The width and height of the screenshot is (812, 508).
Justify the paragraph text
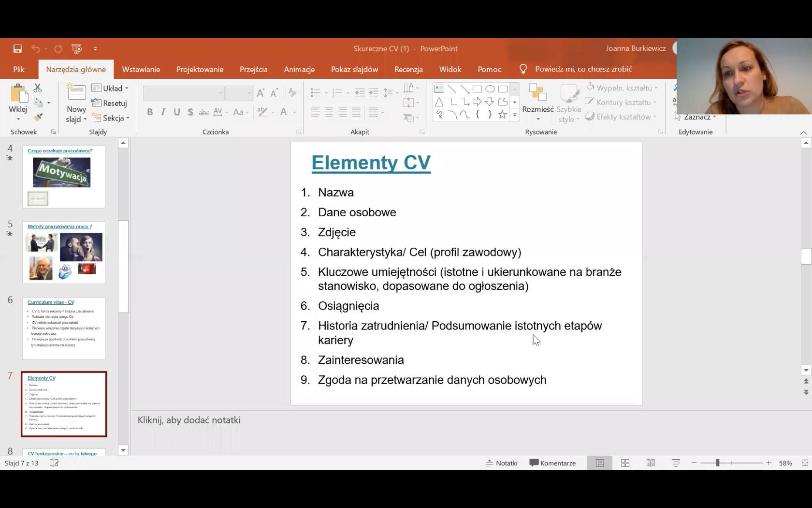(356, 112)
